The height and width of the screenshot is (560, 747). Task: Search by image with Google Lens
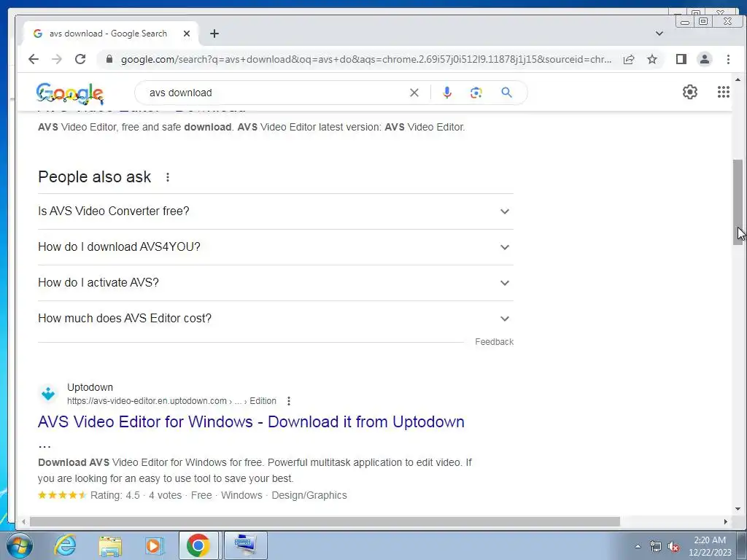[x=476, y=93]
